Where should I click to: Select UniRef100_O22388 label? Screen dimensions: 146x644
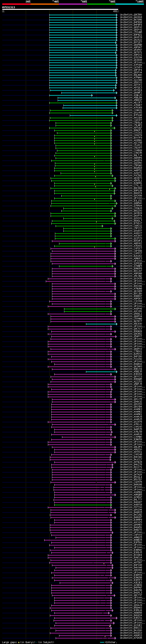(x=131, y=80)
